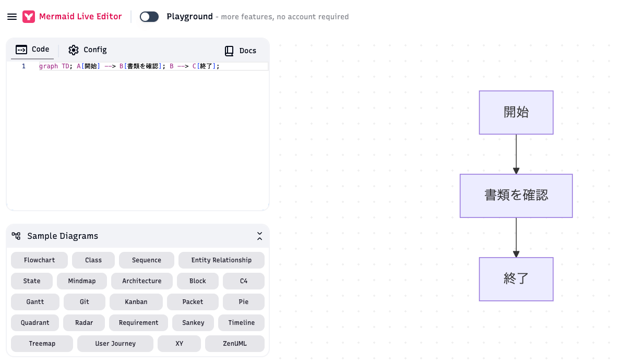This screenshot has width=620, height=364.
Task: Open the Docs link
Action: pos(241,51)
